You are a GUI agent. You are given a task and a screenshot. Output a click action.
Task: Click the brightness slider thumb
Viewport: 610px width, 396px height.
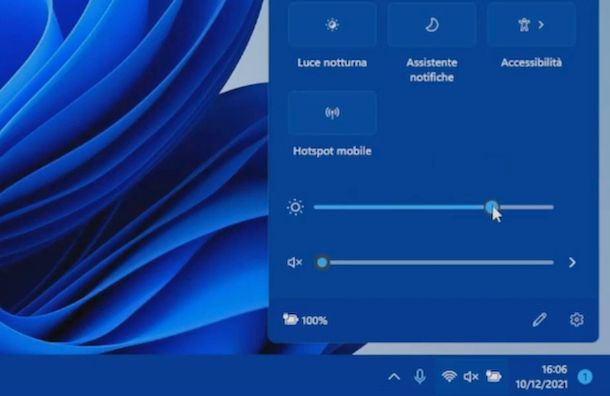coord(492,207)
